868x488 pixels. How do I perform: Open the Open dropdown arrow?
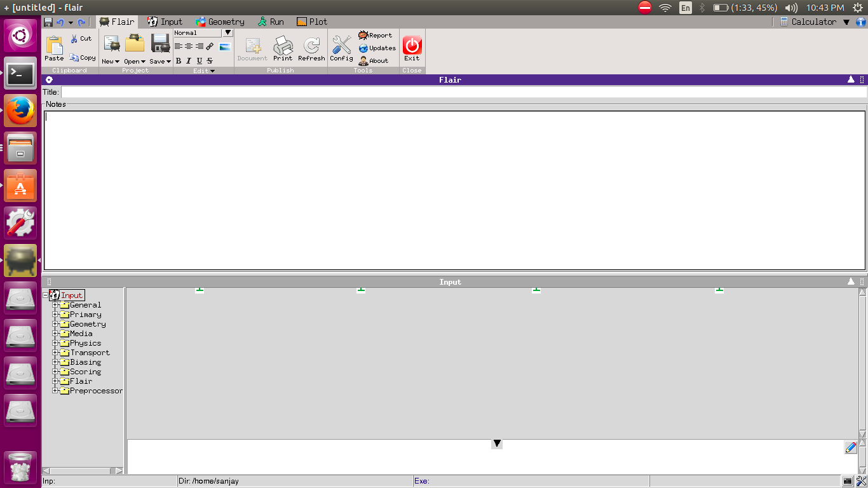(143, 62)
